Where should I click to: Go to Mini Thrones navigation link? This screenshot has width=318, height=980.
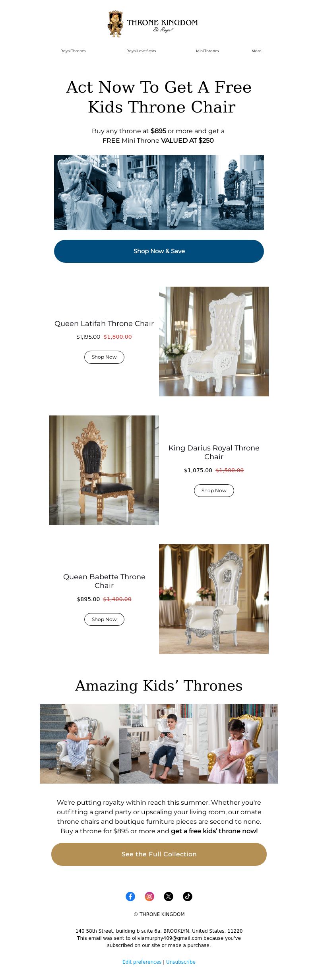coord(207,51)
